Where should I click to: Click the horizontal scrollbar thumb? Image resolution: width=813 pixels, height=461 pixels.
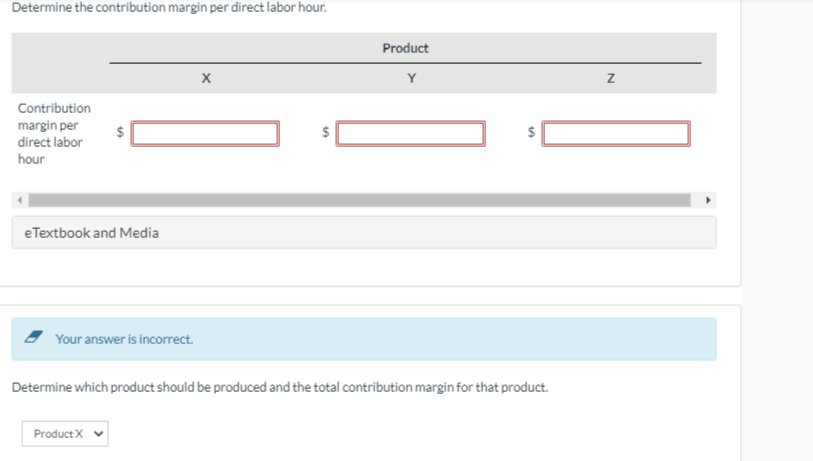[359, 200]
